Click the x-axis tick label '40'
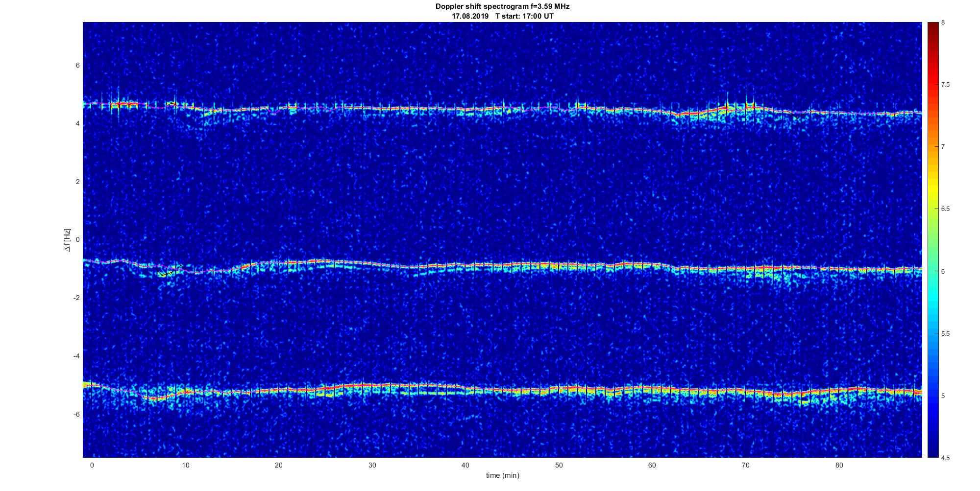The height and width of the screenshot is (491, 980). click(465, 465)
